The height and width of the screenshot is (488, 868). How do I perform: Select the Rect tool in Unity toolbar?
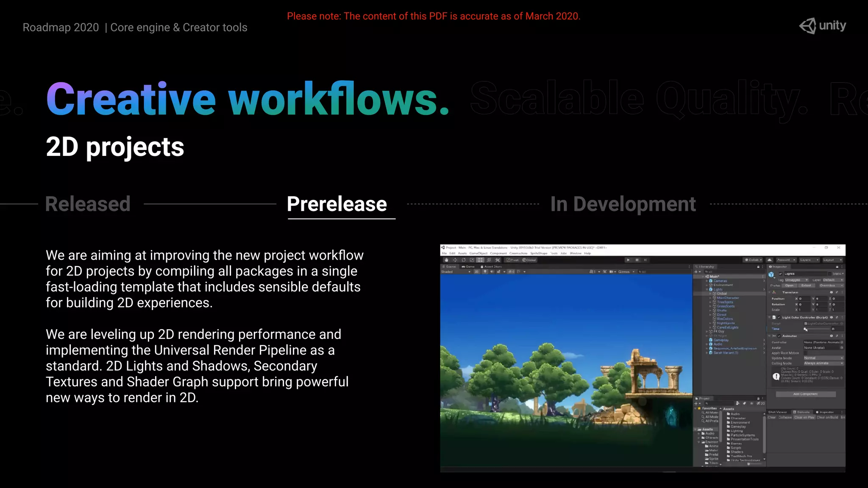[480, 260]
